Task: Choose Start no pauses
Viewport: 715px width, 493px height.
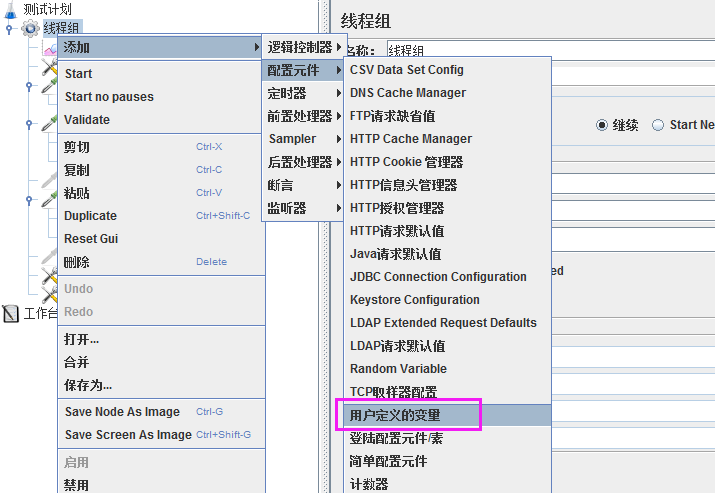Action: pos(161,97)
